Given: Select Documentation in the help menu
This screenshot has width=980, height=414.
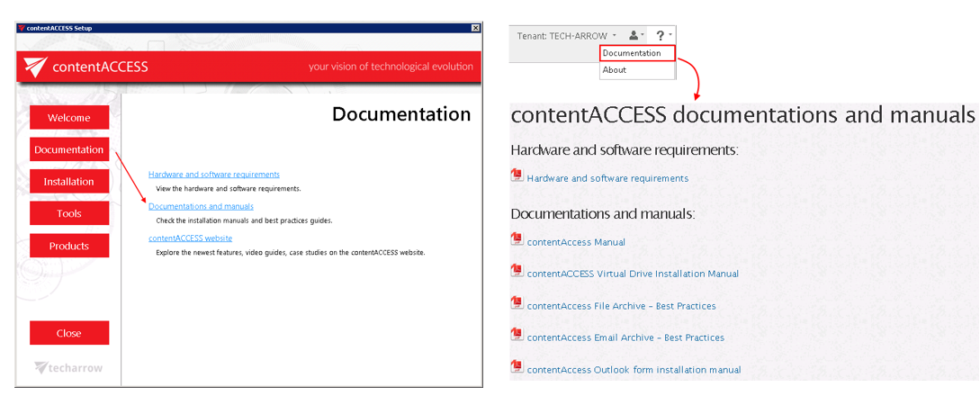Looking at the screenshot, I should pyautogui.click(x=637, y=53).
